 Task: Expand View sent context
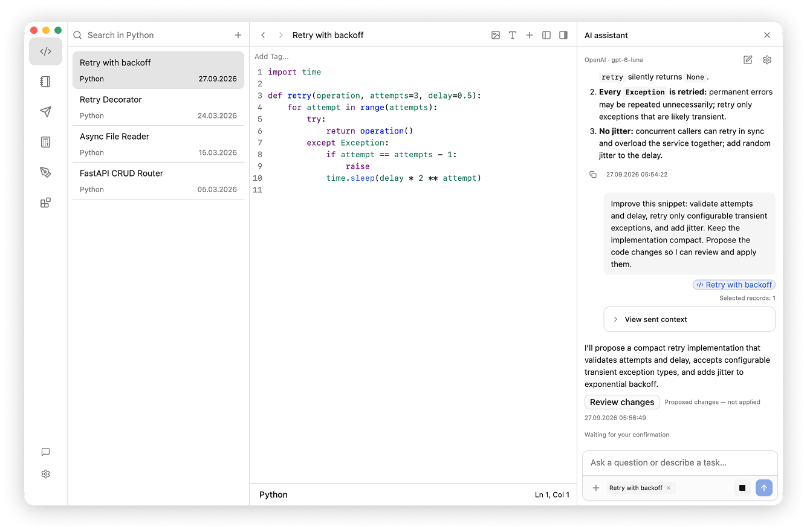[x=689, y=319]
